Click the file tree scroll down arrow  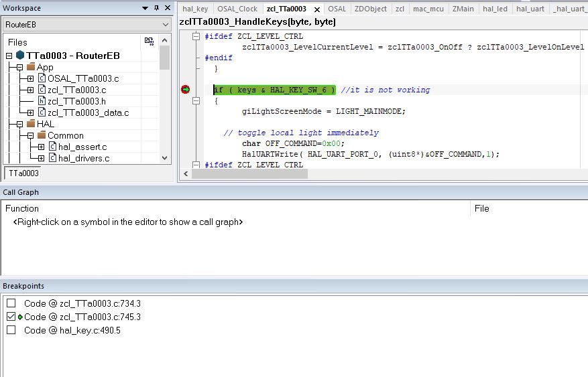coord(164,158)
